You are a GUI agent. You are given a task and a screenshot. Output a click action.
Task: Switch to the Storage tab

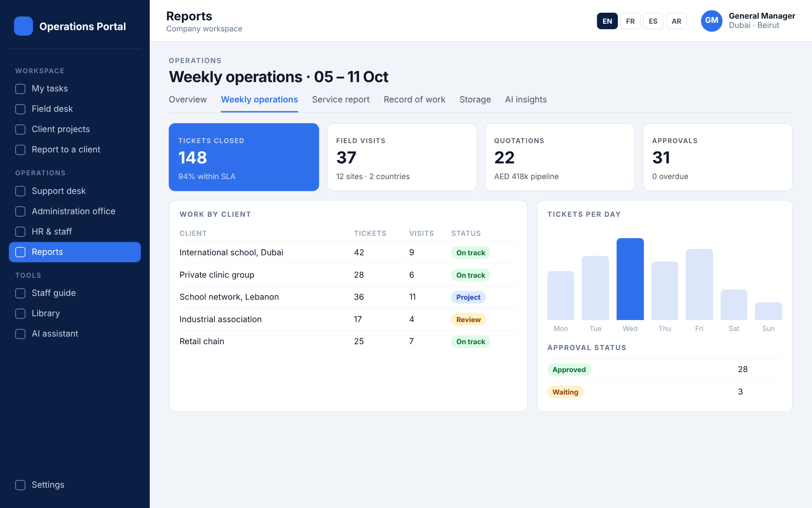tap(475, 99)
